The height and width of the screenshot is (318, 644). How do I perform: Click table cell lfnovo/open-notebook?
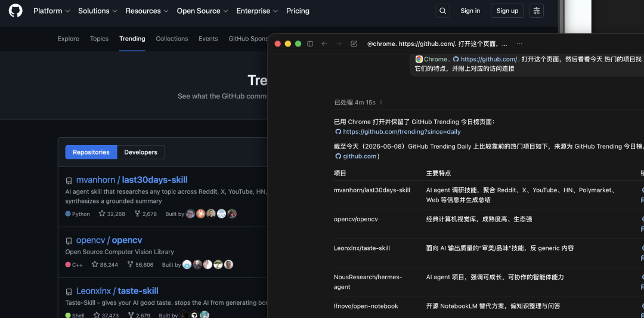pyautogui.click(x=366, y=306)
